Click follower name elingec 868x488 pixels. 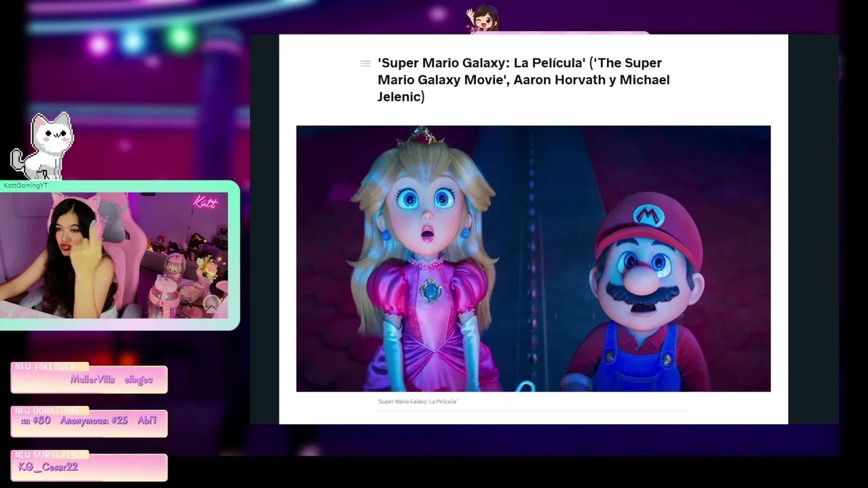click(138, 380)
